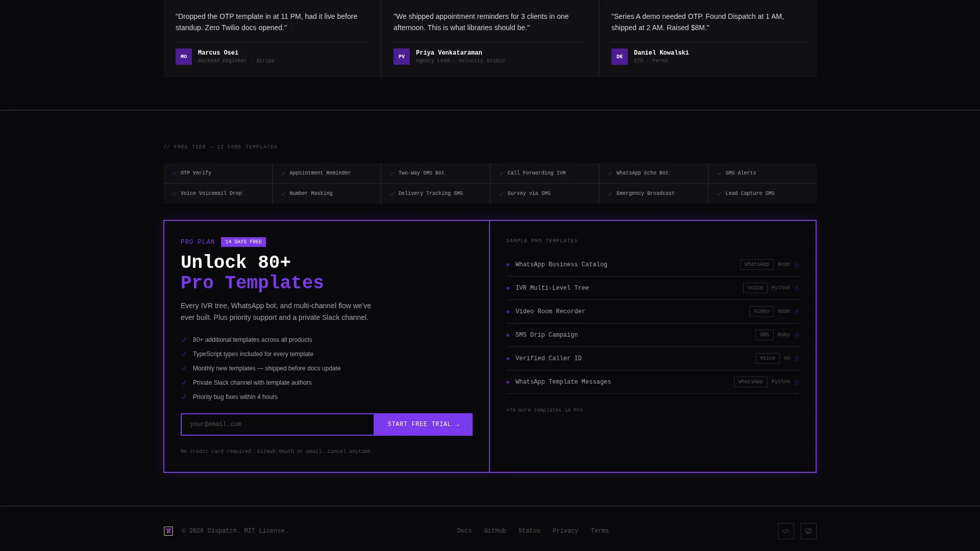This screenshot has width=980, height=551.
Task: Click WhatsApp tag on Template Messages row
Action: coord(751,382)
